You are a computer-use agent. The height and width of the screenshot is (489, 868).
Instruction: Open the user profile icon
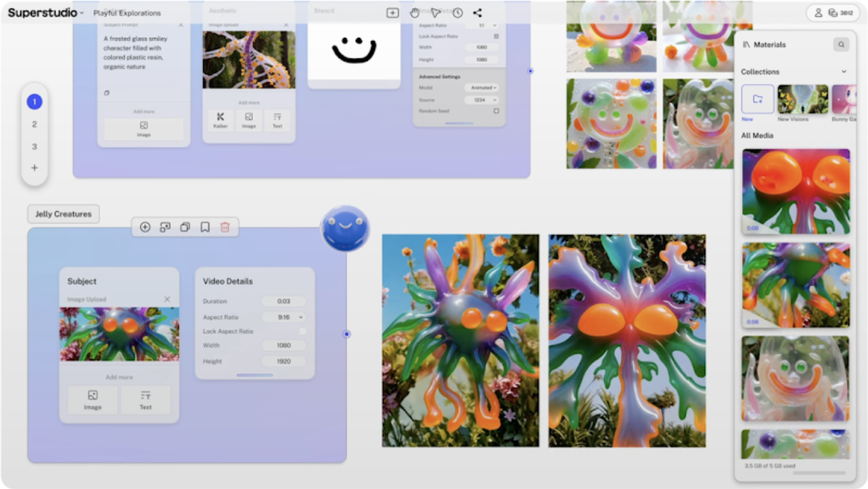pos(818,13)
